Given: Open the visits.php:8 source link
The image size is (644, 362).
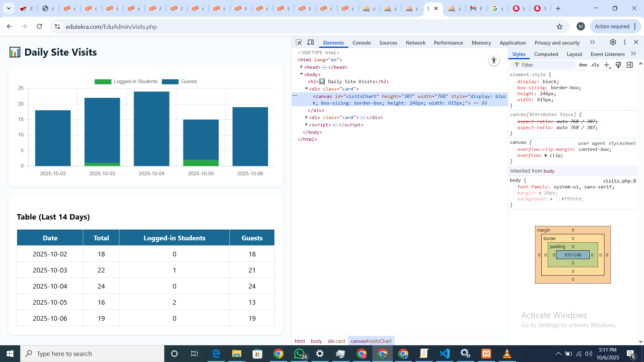Looking at the screenshot, I should pyautogui.click(x=619, y=181).
